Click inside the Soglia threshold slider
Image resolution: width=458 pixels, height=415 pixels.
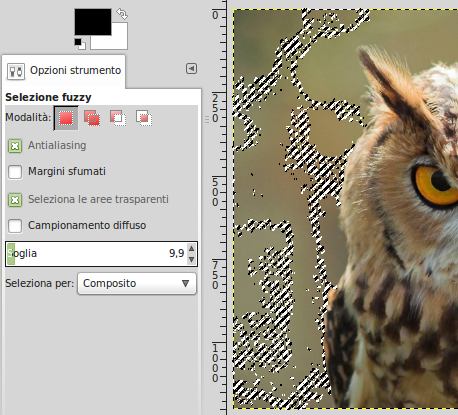tap(97, 254)
